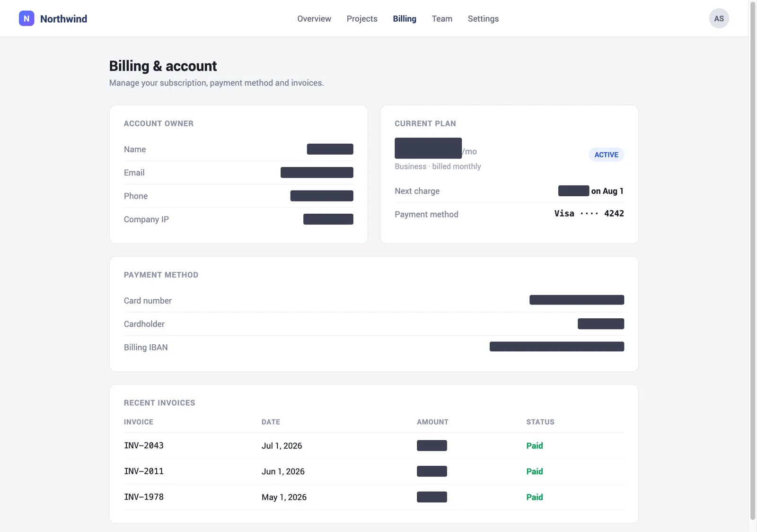Click the '/mo' plan price suffix
The height and width of the screenshot is (532, 757).
coord(469,152)
